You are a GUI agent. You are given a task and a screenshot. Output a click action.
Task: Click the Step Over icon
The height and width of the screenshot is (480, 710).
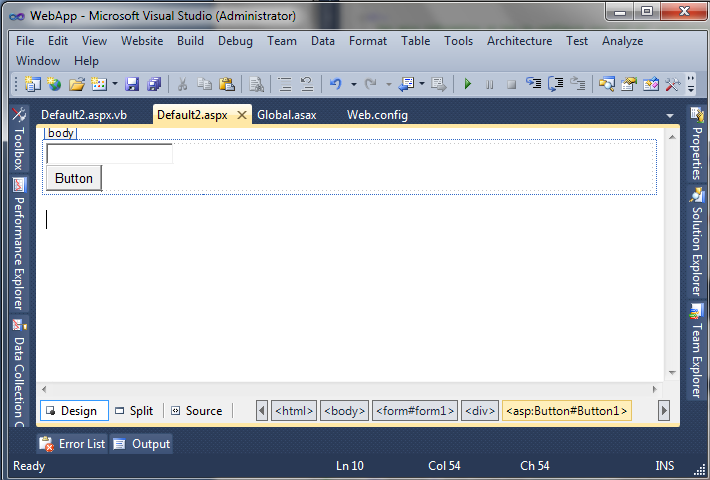click(556, 84)
